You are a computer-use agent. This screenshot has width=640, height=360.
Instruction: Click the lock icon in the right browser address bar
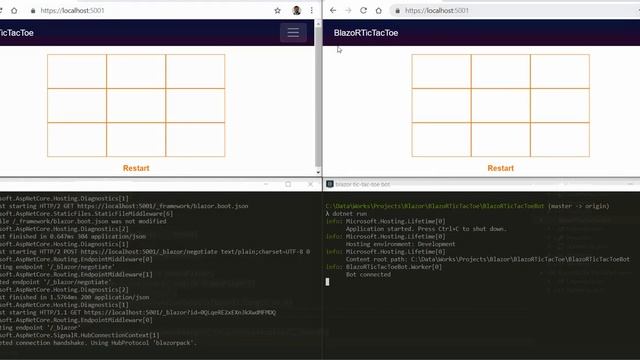point(398,11)
